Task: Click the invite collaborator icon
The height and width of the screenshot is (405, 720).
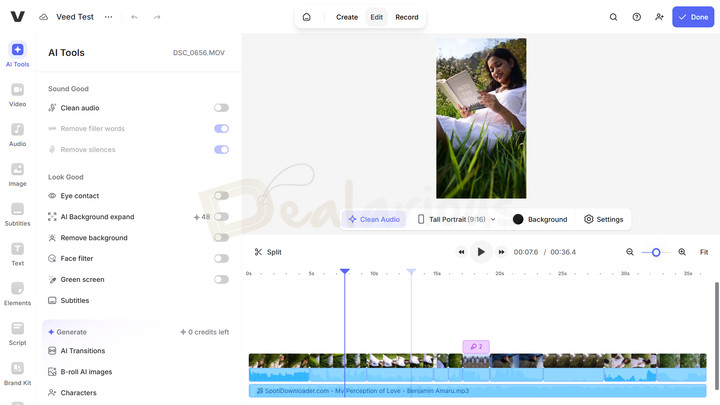Action: pos(659,17)
